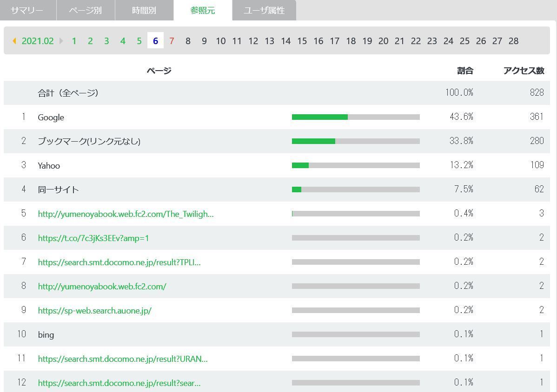Click the アクセス数 column header

(524, 71)
